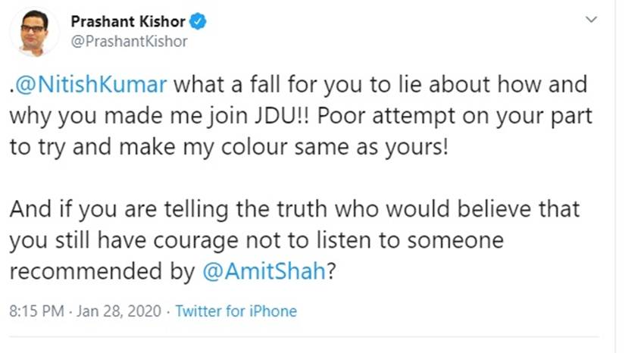Click Prashant Kishor's profile avatar photo
This screenshot has width=644, height=353.
click(x=33, y=31)
